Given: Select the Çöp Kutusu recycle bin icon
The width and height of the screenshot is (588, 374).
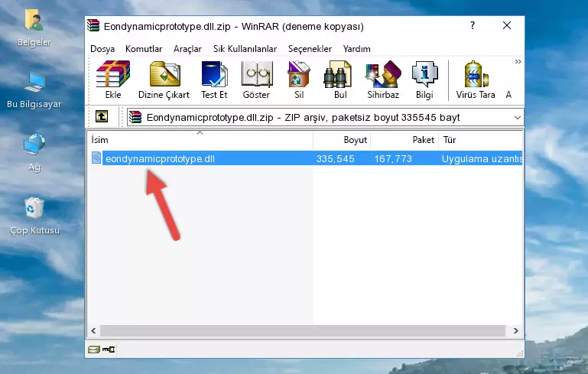Looking at the screenshot, I should click(34, 216).
